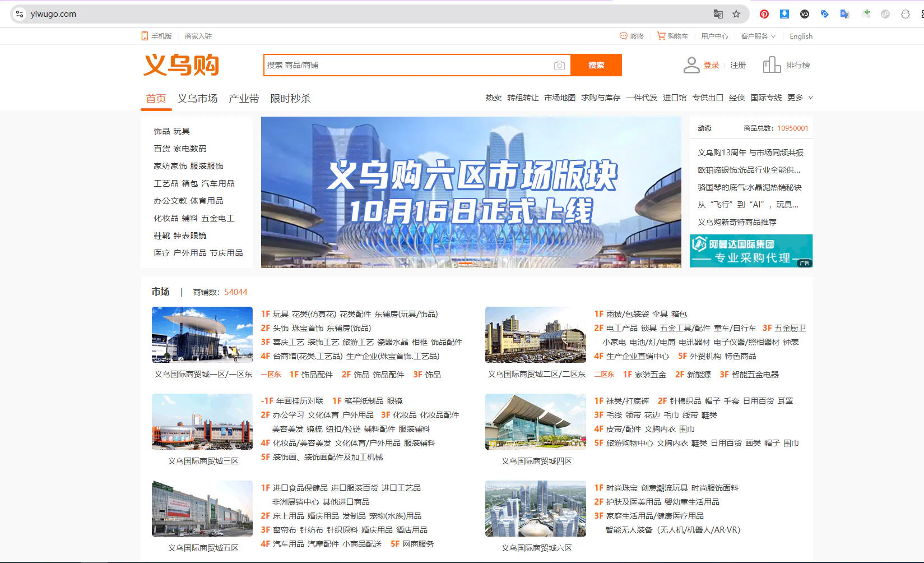924x563 pixels.
Task: Open the translate page icon in address bar
Action: coord(718,14)
